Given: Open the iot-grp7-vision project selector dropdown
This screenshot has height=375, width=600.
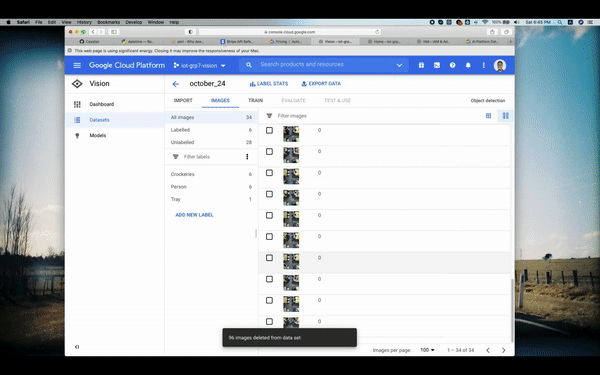Looking at the screenshot, I should (199, 65).
